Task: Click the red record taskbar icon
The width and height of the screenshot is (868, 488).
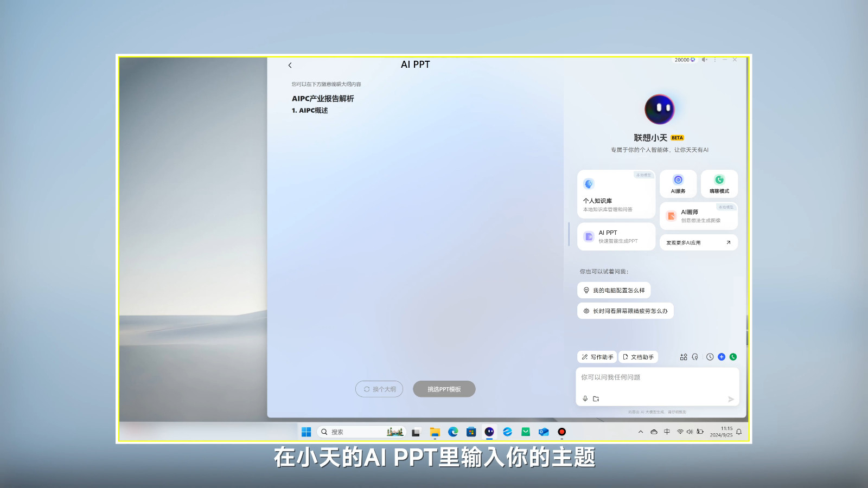Action: [562, 432]
